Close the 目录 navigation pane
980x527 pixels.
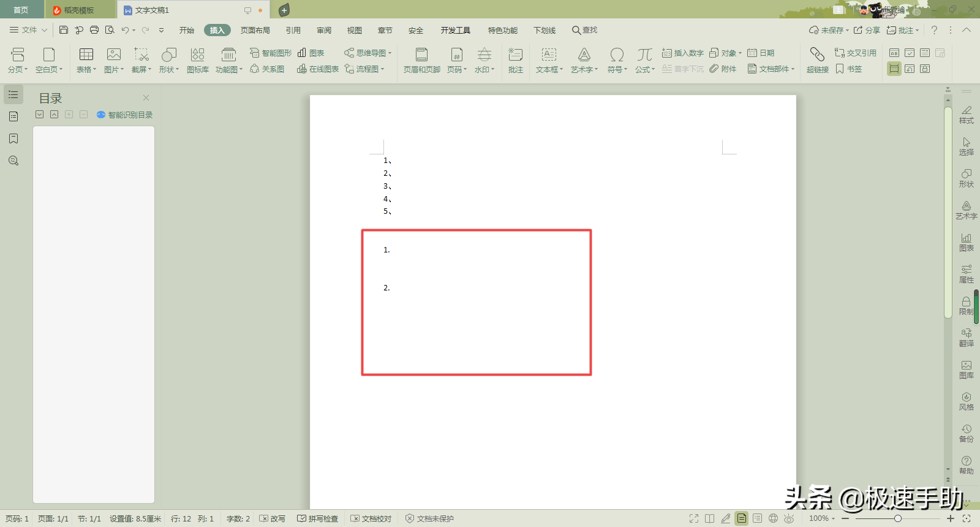coord(146,97)
